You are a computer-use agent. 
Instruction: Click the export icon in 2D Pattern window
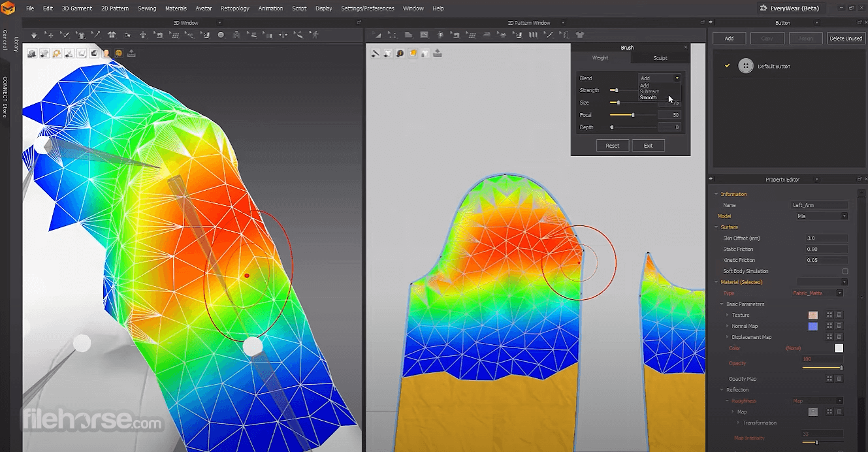(x=438, y=53)
